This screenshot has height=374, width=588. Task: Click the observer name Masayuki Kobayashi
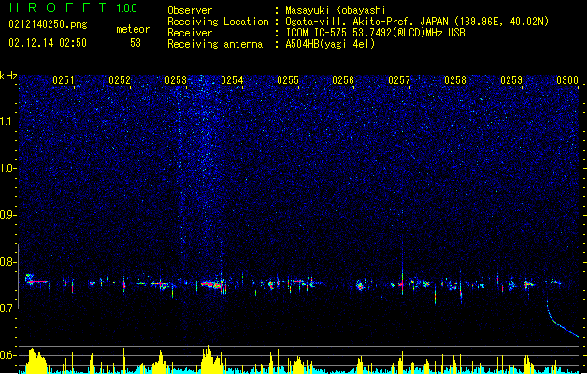(336, 10)
